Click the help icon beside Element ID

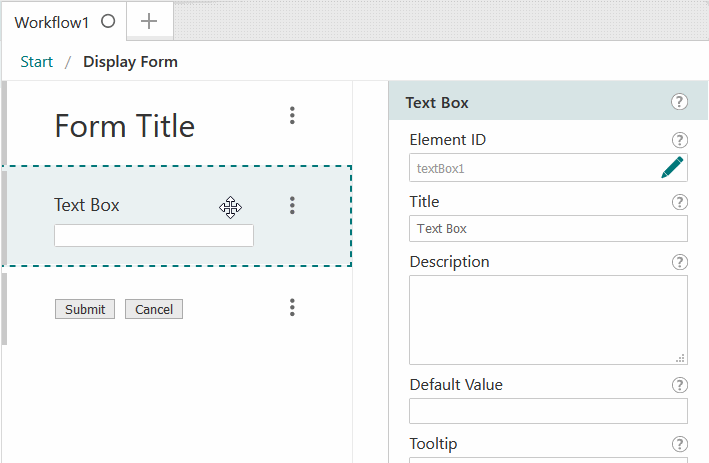(680, 140)
